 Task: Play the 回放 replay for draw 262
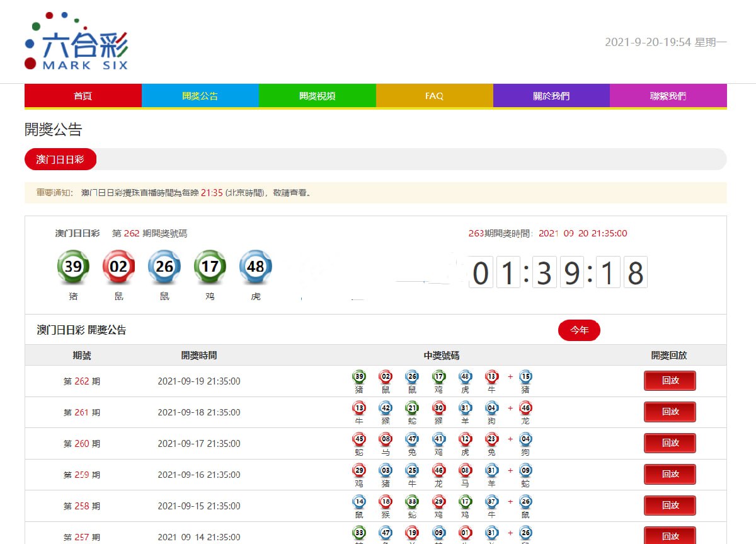pyautogui.click(x=670, y=381)
